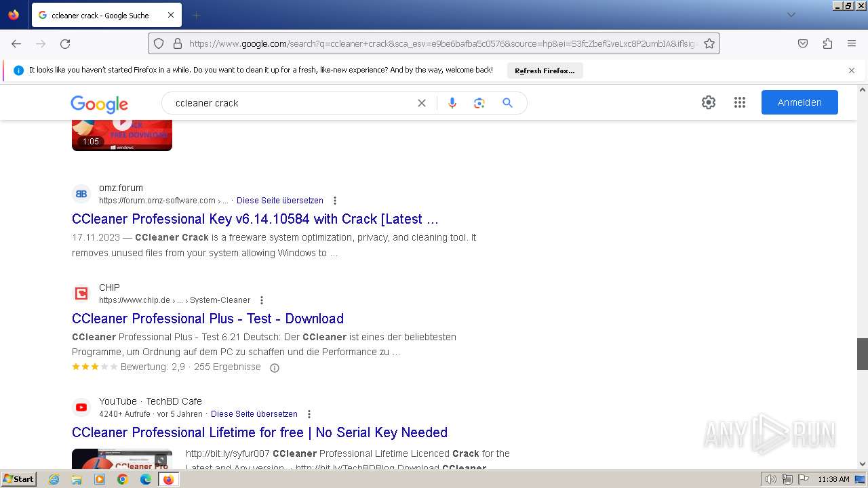Click the site security padlock icon

178,43
